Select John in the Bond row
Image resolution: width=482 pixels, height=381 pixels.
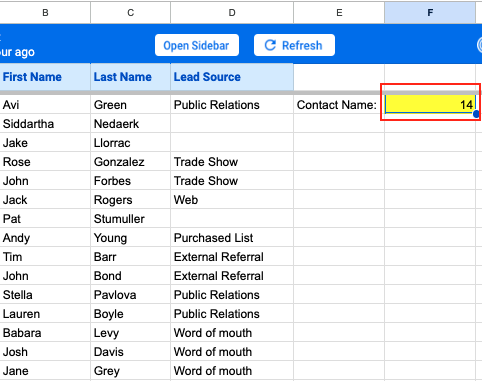[x=45, y=276]
